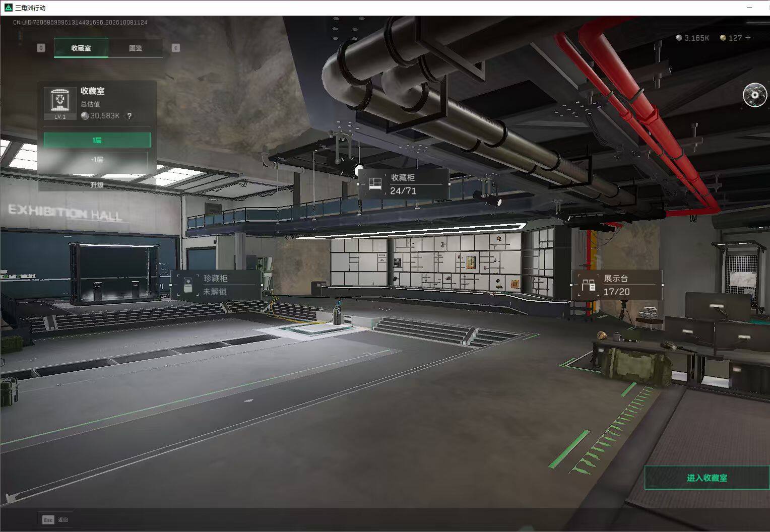The height and width of the screenshot is (532, 770).
Task: Click the silver coin icon beside 30,583K
Action: coord(85,116)
